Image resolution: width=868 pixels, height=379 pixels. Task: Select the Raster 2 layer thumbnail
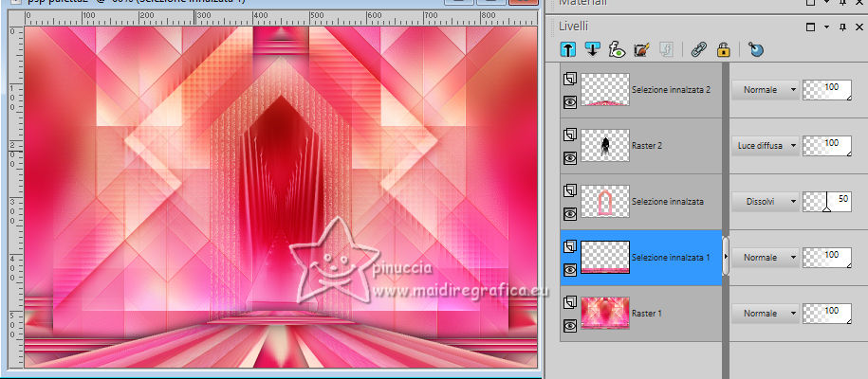(605, 146)
